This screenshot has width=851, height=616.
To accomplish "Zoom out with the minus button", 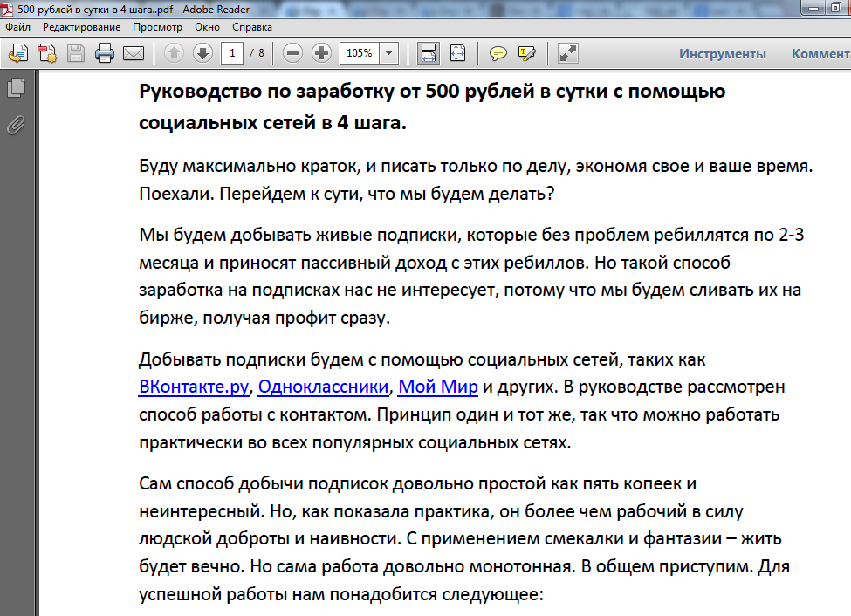I will pyautogui.click(x=292, y=53).
